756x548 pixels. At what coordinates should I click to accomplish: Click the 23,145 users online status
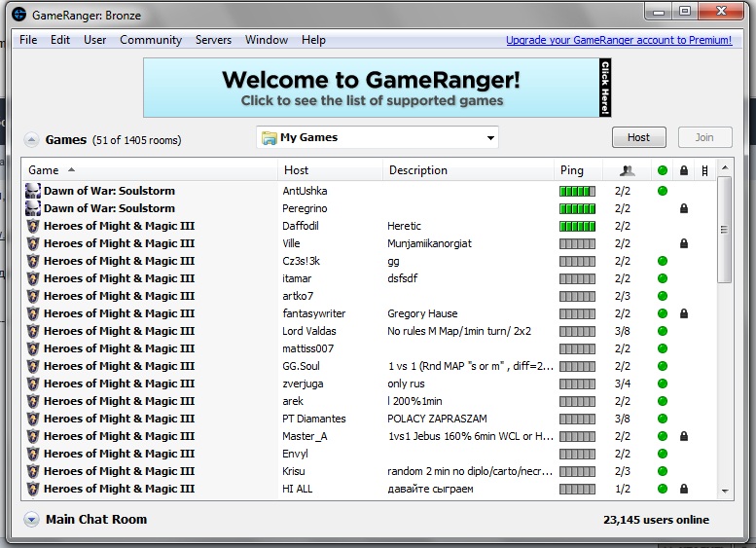[x=656, y=520]
